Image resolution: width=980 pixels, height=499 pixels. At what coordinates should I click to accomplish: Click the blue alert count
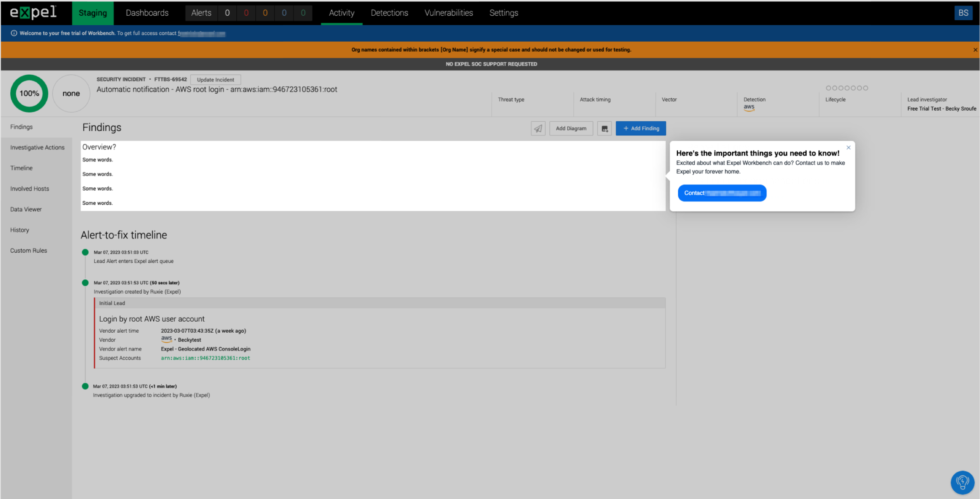[284, 13]
